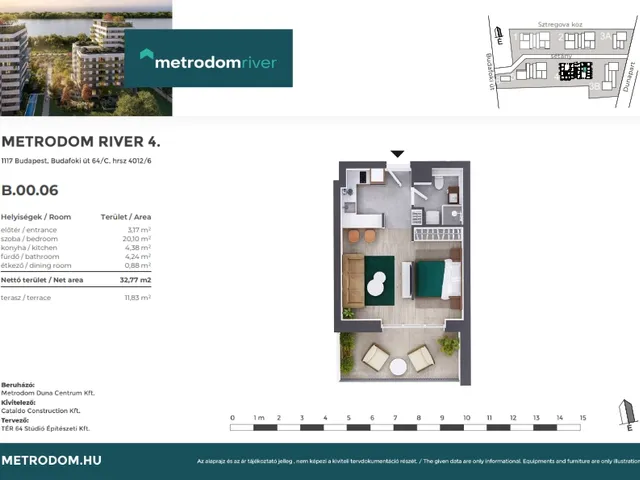This screenshot has height=480, width=640.
Task: Click the black highlighted building on site map
Action: click(x=576, y=71)
